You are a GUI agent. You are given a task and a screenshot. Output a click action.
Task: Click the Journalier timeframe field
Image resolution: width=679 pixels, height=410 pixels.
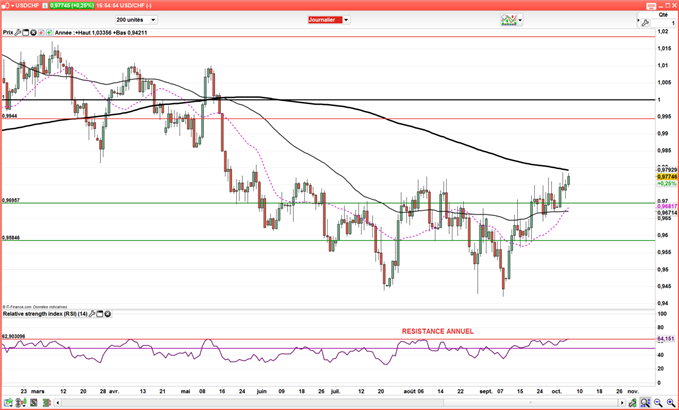click(325, 20)
